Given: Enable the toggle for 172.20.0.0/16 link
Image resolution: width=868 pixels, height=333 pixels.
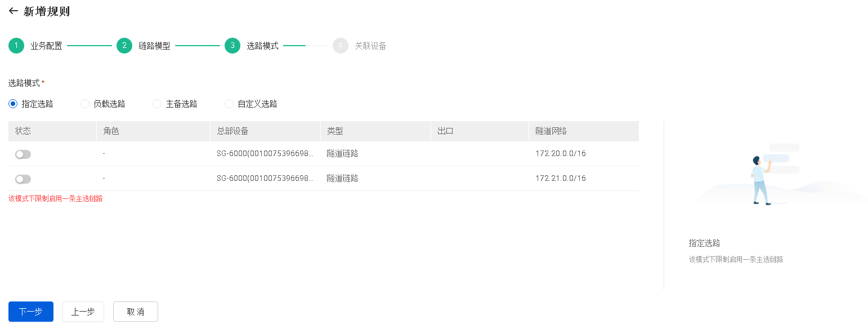Looking at the screenshot, I should [23, 154].
